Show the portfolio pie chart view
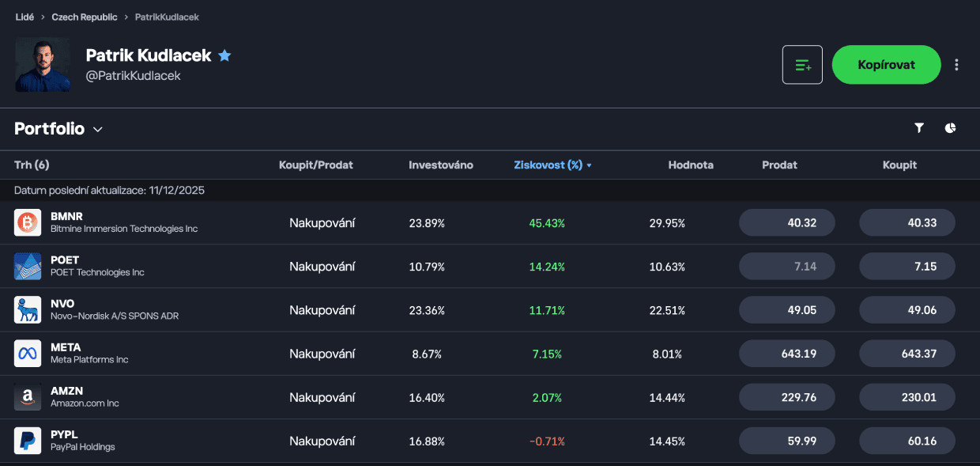980x466 pixels. click(950, 128)
